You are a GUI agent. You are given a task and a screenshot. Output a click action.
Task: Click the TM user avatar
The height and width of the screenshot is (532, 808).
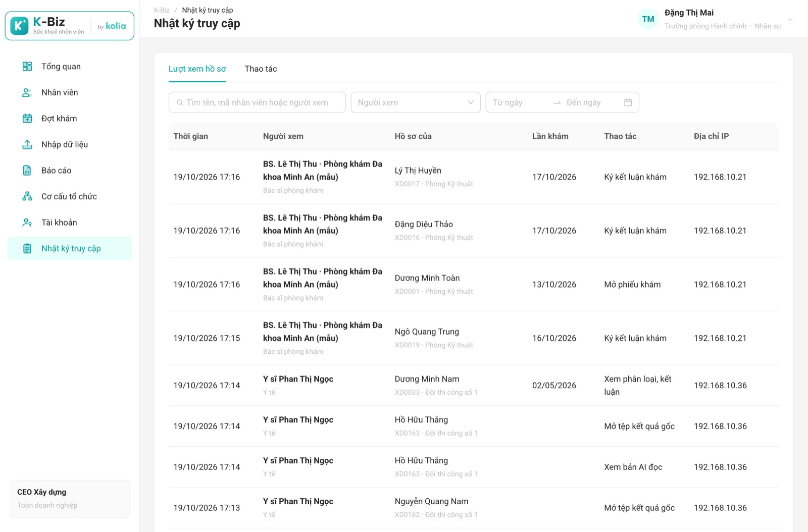click(x=648, y=19)
